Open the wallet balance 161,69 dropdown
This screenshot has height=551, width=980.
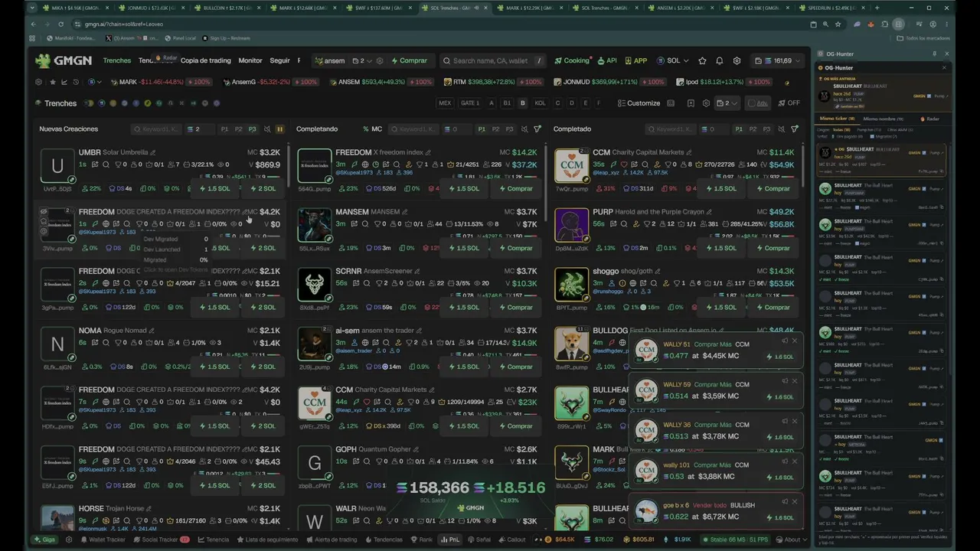777,60
